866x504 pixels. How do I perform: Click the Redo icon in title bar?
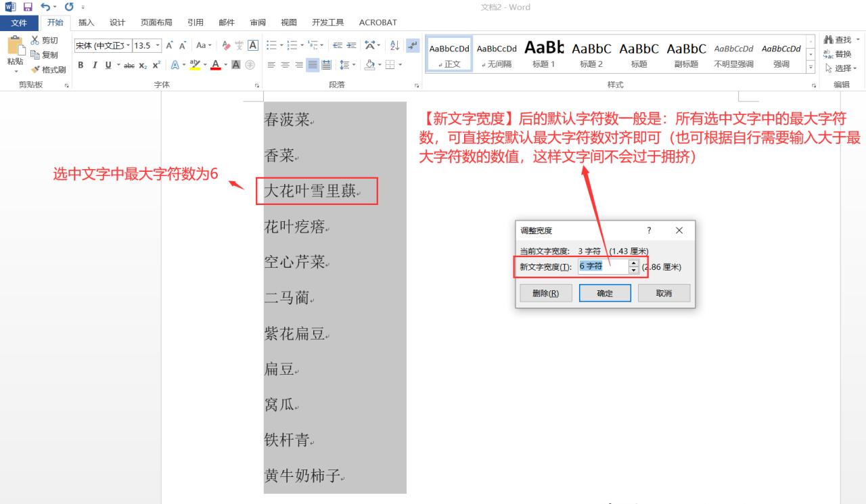[68, 7]
